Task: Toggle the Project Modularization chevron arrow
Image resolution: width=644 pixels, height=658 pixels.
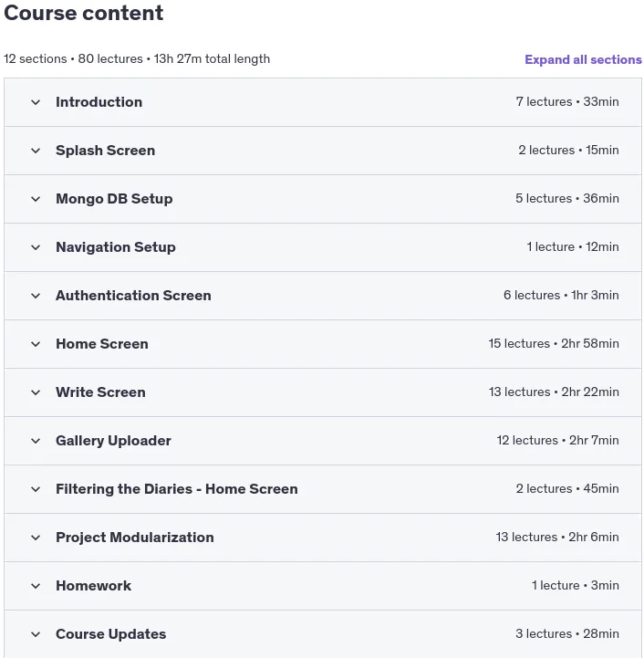Action: (x=36, y=538)
